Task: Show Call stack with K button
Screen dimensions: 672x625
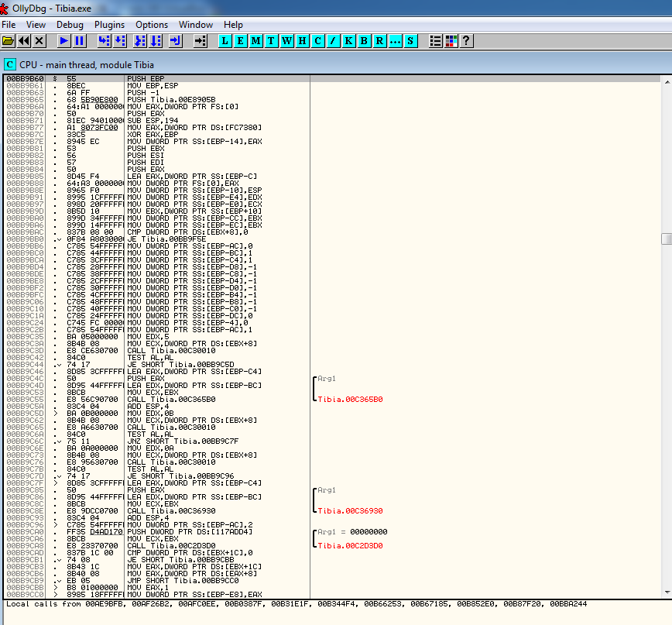Action: click(348, 41)
